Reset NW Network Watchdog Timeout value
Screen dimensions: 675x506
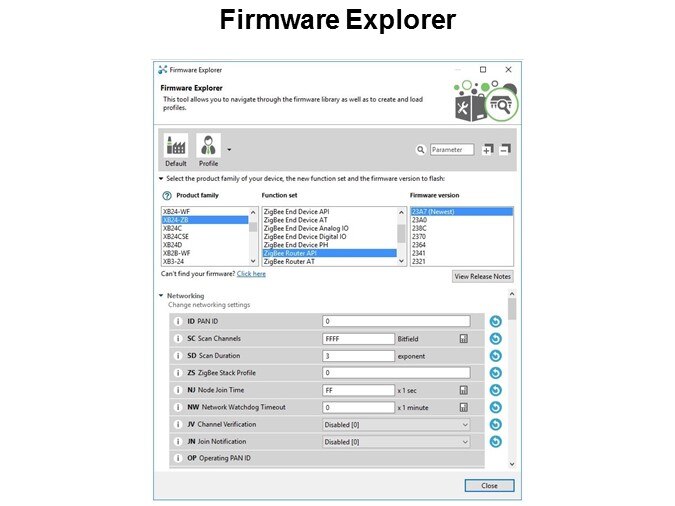(495, 407)
